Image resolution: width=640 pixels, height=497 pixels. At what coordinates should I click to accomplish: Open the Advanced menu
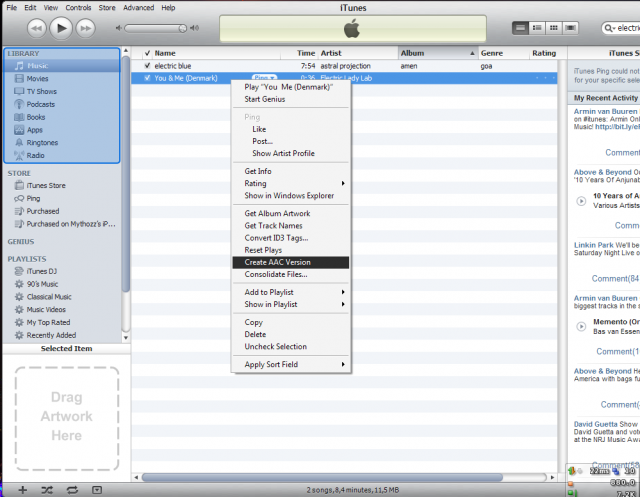138,8
